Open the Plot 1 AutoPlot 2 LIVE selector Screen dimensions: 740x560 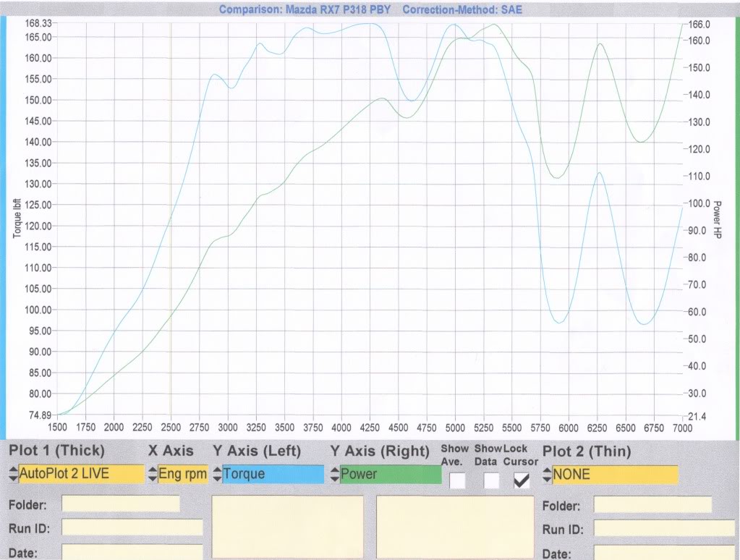point(81,475)
